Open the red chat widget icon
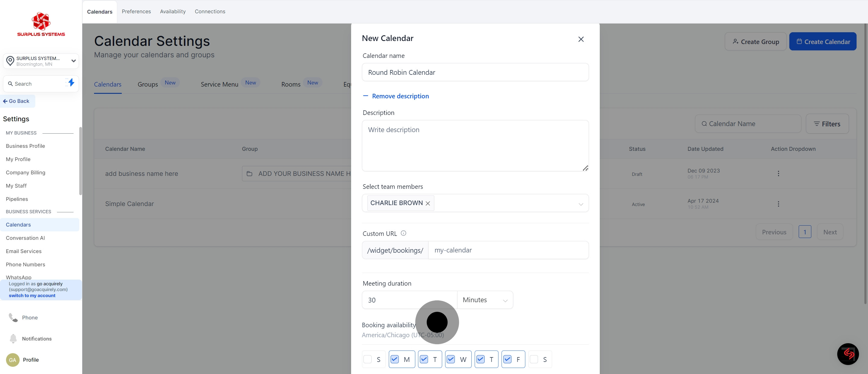 point(848,354)
